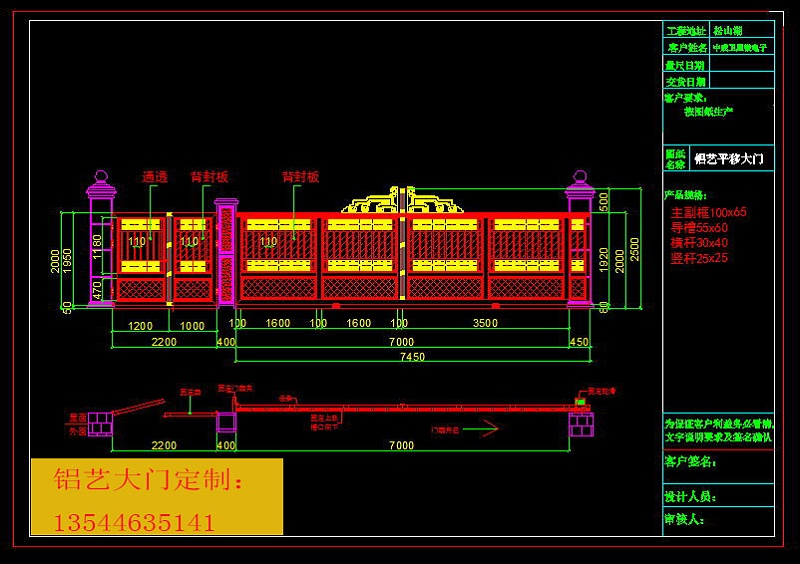800x564 pixels.
Task: Select the right brick pillar in plan view
Action: tap(581, 425)
